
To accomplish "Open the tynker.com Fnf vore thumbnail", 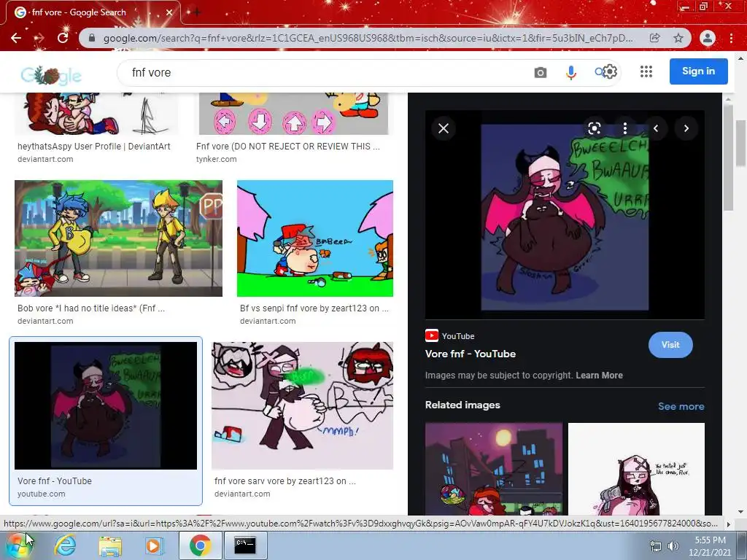I will click(293, 113).
